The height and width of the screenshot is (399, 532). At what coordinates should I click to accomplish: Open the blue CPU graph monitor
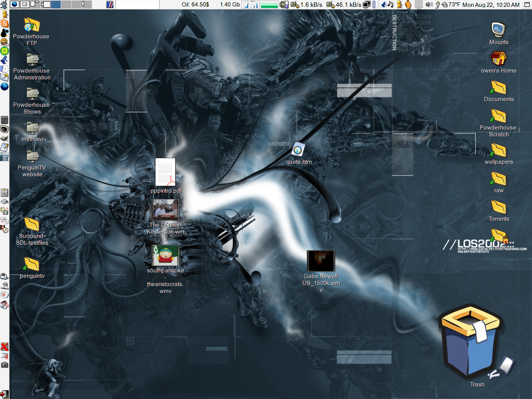point(250,5)
